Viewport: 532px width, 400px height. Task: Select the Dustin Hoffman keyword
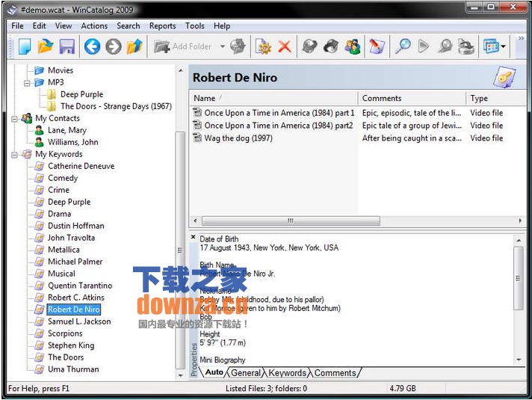[76, 226]
